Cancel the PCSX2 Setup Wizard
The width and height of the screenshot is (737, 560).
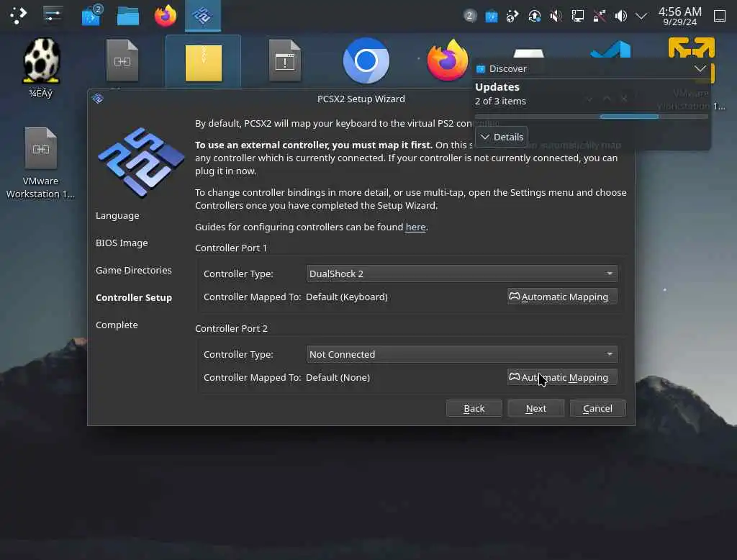598,409
